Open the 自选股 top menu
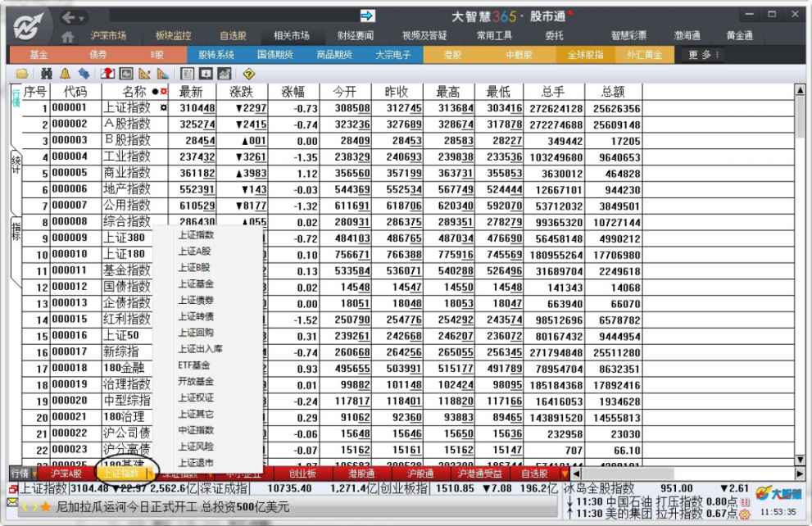 click(x=233, y=36)
